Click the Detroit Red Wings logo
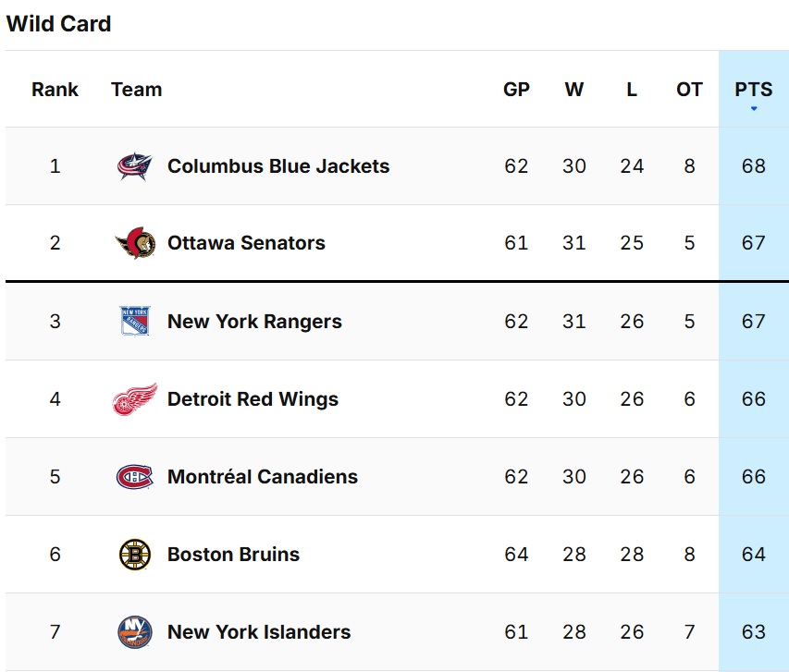 click(135, 399)
